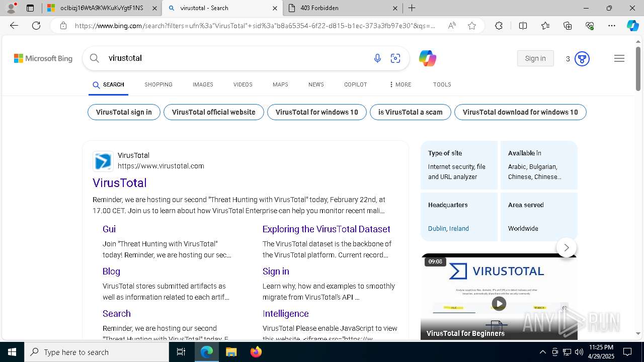This screenshot has height=362, width=644.
Task: Click the taskbar search box
Action: pyautogui.click(x=97, y=352)
